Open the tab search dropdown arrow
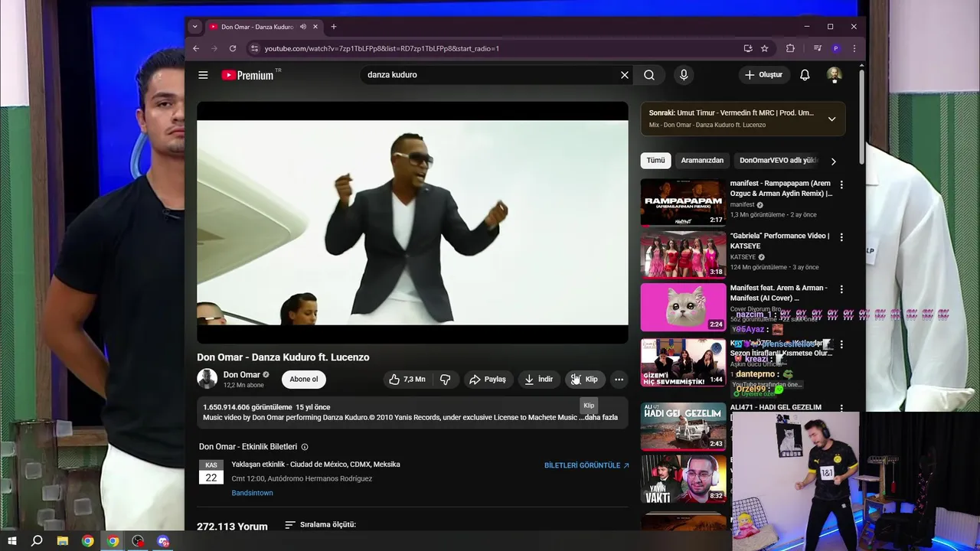The height and width of the screenshot is (551, 980). coord(194,27)
